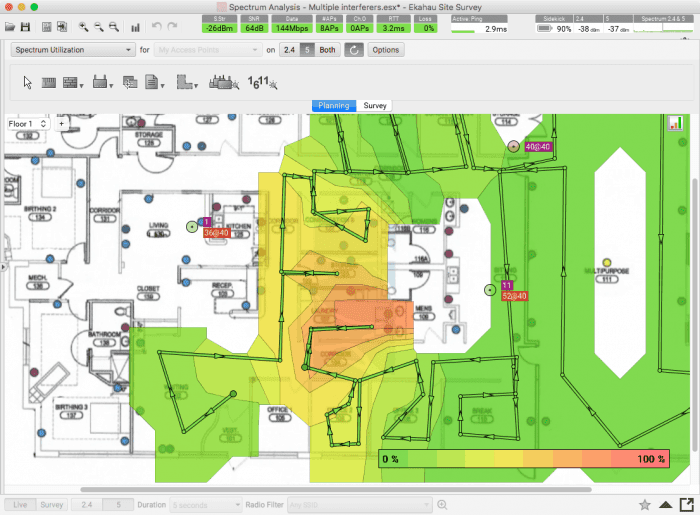Click the auto-planner access points icon

point(224,83)
